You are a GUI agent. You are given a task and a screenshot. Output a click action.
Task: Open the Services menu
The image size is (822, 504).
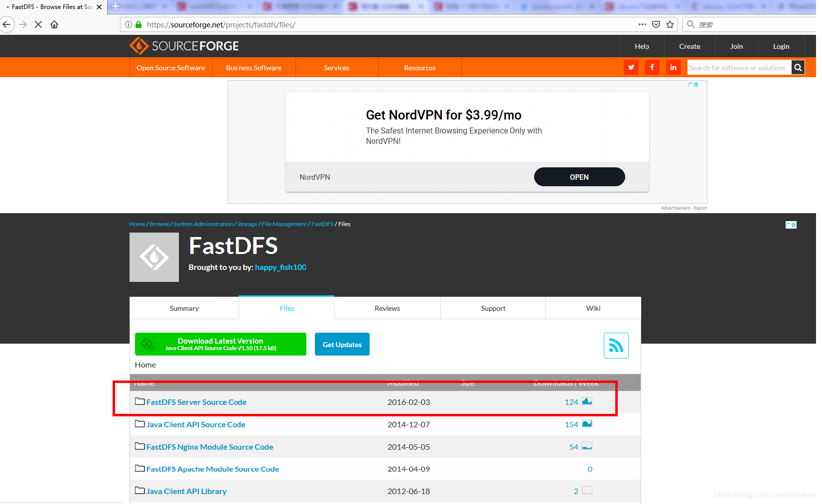(x=337, y=67)
